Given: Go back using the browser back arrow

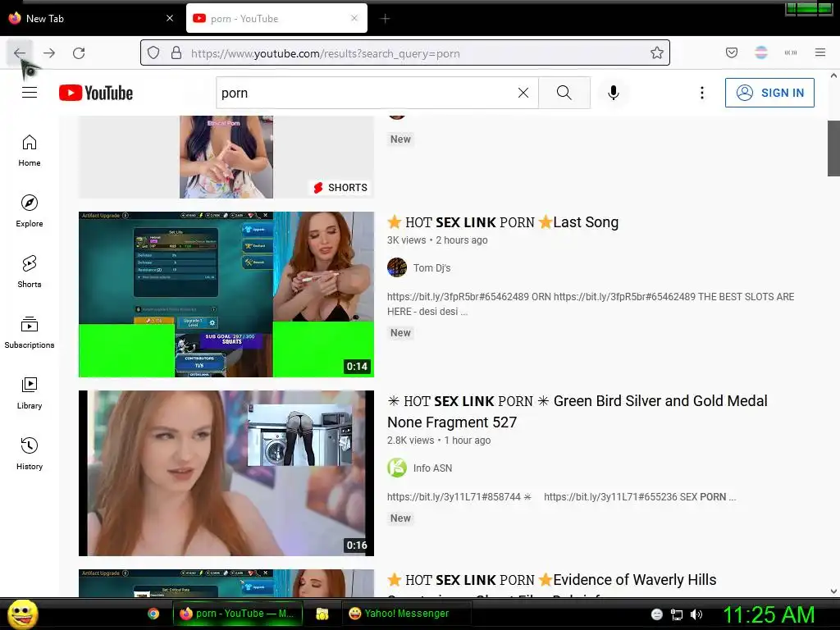Looking at the screenshot, I should coord(20,53).
